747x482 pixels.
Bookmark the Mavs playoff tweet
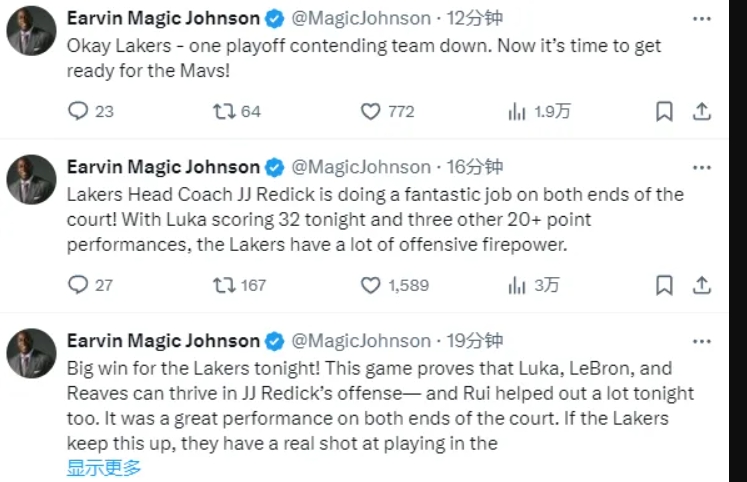coord(664,112)
